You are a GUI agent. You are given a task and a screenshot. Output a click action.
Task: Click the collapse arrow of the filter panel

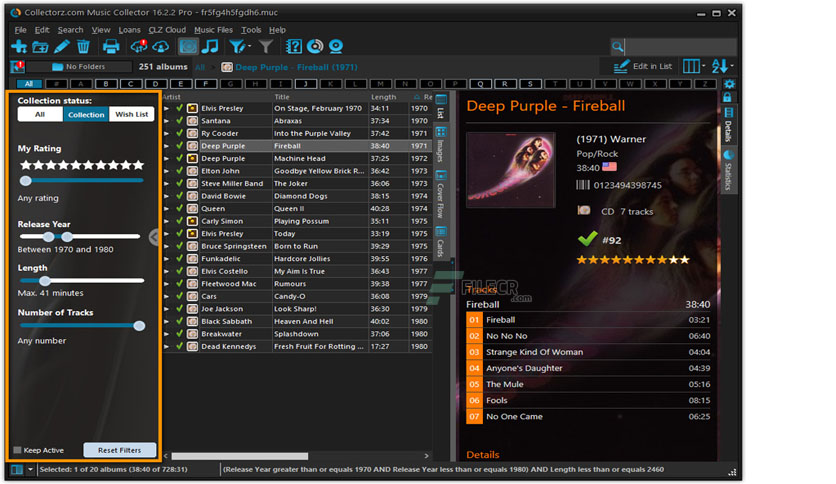coord(154,237)
